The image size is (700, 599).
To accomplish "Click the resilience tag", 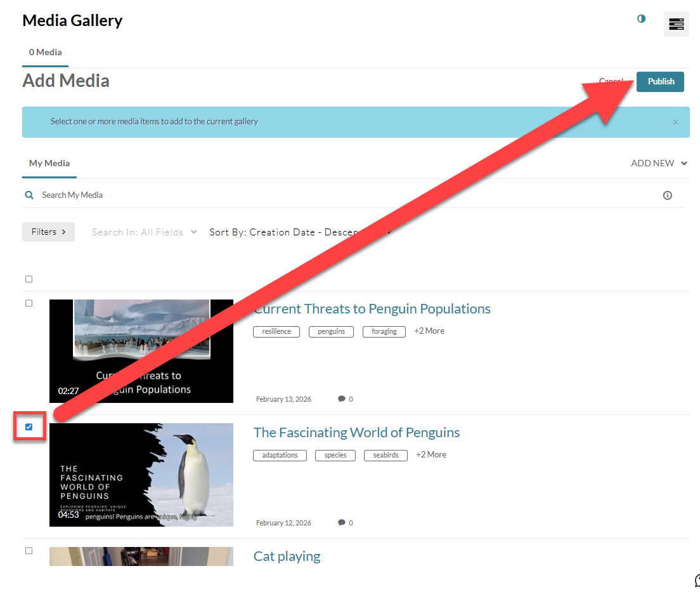I will pos(276,331).
